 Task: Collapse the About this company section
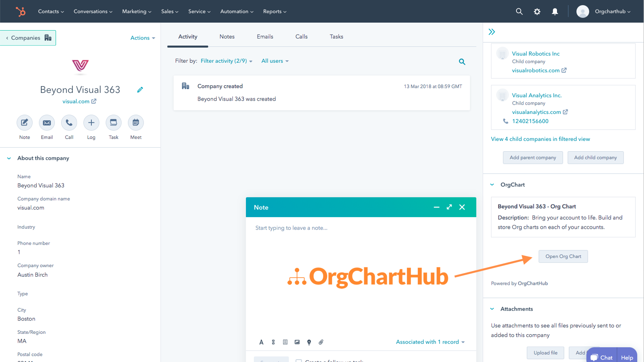coord(9,158)
